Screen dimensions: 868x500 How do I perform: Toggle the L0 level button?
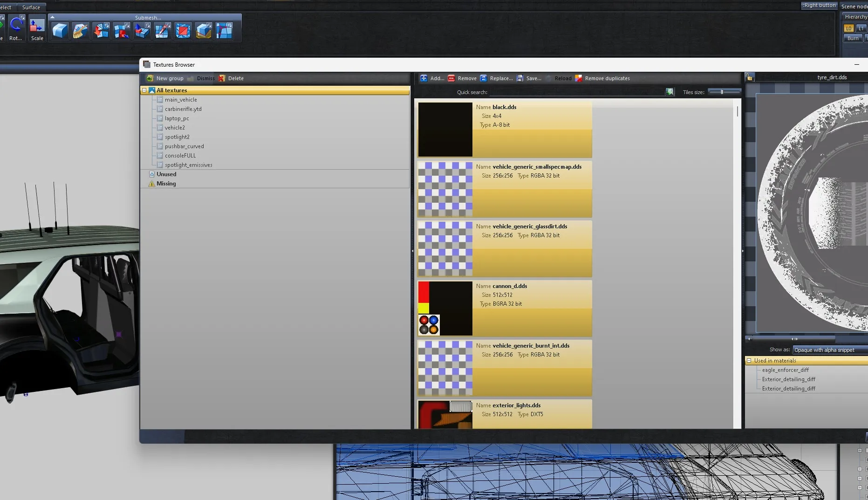click(x=848, y=28)
